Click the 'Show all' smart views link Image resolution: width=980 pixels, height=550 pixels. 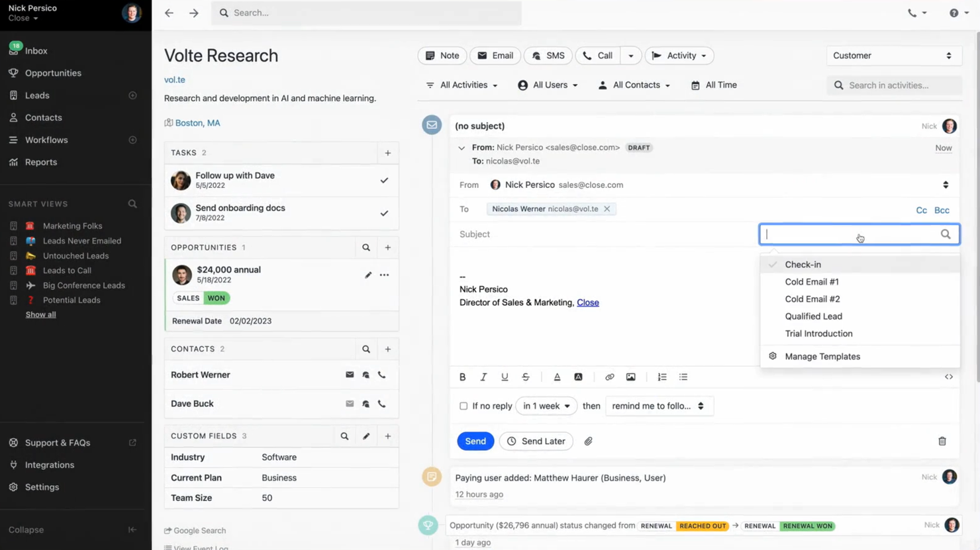[40, 314]
